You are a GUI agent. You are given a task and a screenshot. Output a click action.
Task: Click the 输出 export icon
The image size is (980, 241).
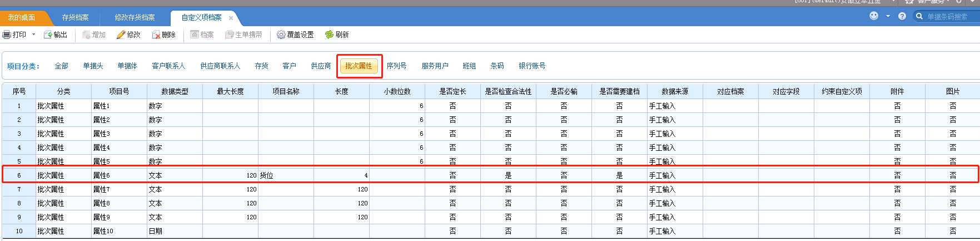pyautogui.click(x=48, y=35)
